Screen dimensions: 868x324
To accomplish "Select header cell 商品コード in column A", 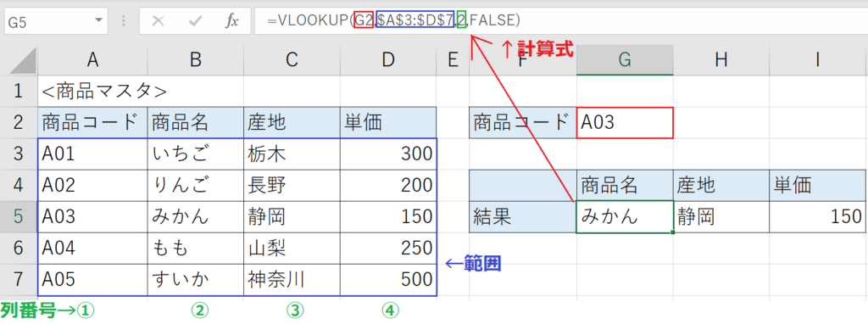I will [x=92, y=123].
